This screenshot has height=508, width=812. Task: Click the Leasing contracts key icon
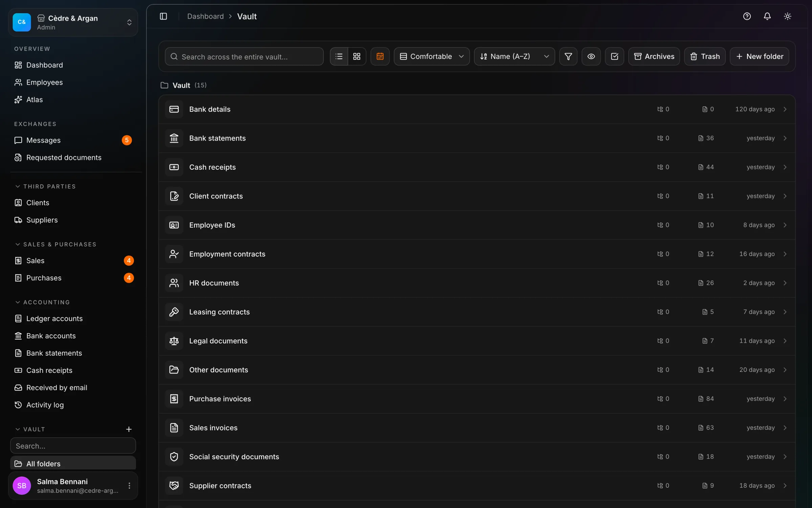coord(174,312)
